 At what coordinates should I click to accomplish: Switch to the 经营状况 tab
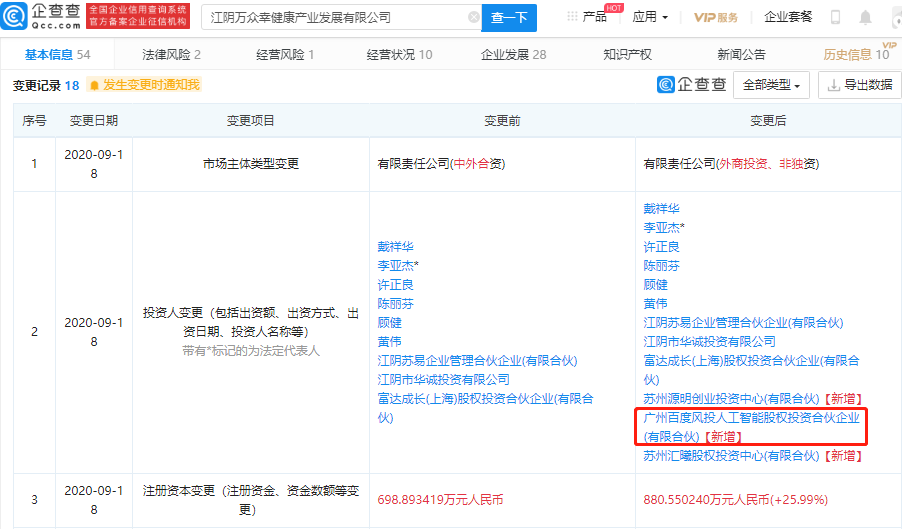pyautogui.click(x=399, y=55)
